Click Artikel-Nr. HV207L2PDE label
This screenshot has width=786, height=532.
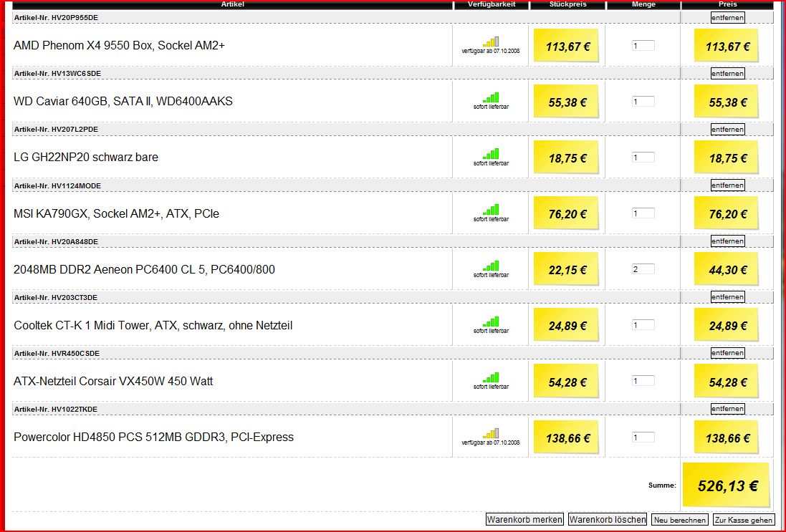56,130
